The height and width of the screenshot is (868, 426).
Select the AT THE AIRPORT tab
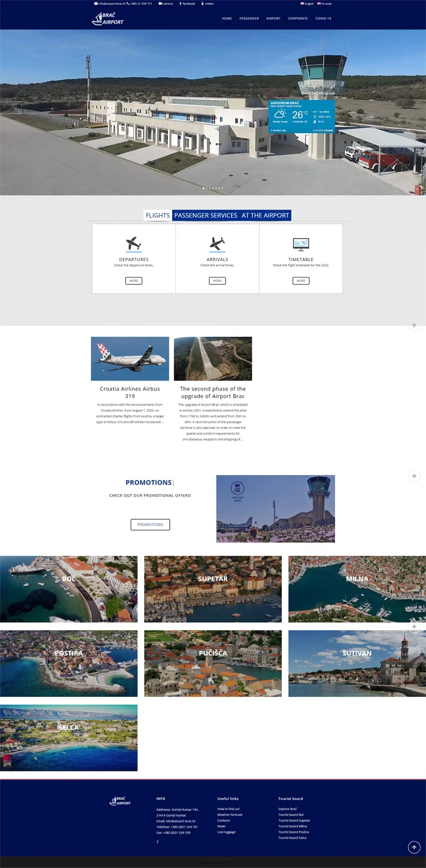coord(265,215)
